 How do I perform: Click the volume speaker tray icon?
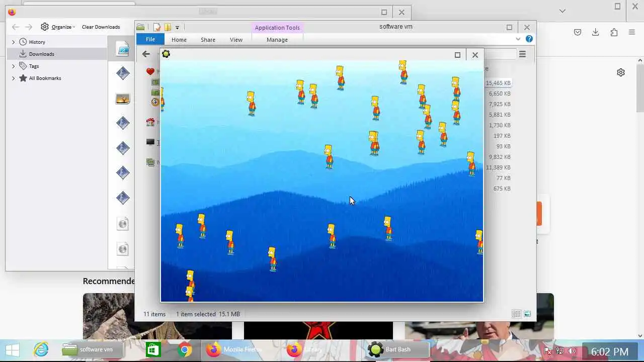(x=572, y=350)
